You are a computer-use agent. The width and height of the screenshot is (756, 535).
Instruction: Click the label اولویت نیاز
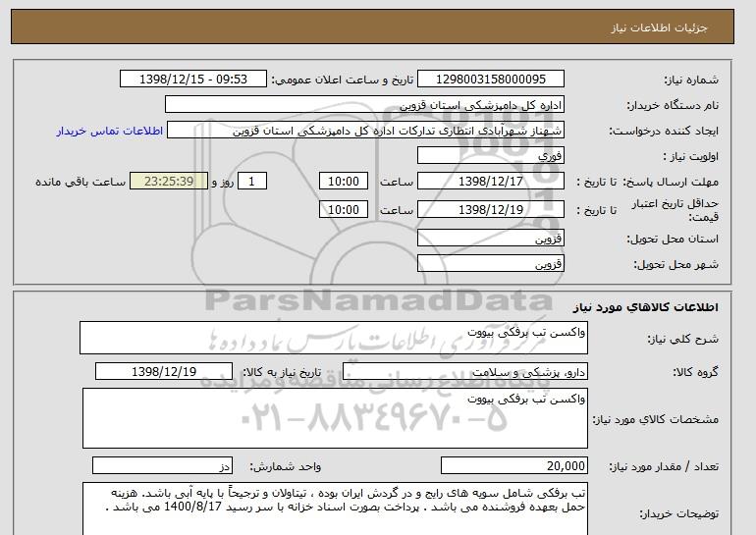pos(690,157)
